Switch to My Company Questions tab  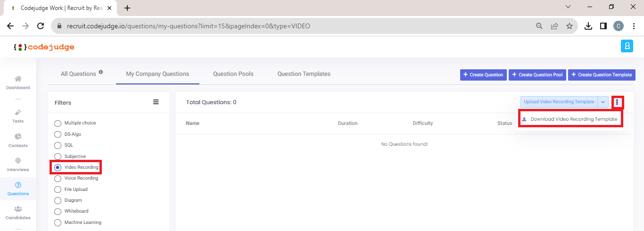157,74
